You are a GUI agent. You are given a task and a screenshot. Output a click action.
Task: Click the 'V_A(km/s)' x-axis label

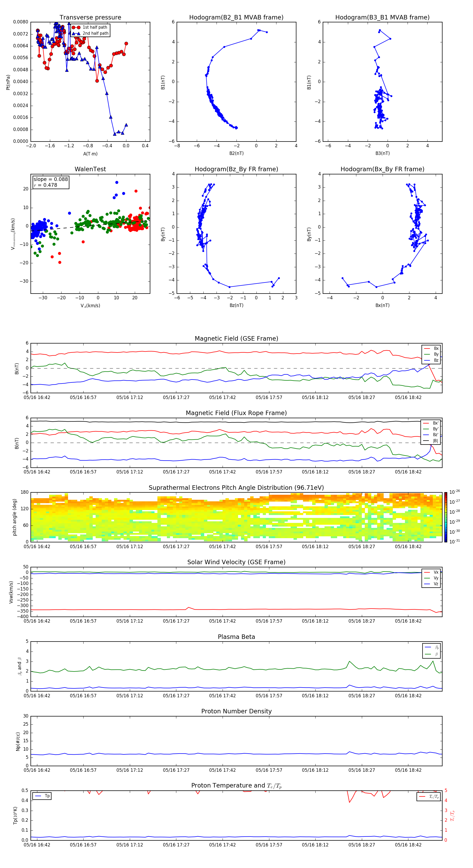pyautogui.click(x=90, y=306)
